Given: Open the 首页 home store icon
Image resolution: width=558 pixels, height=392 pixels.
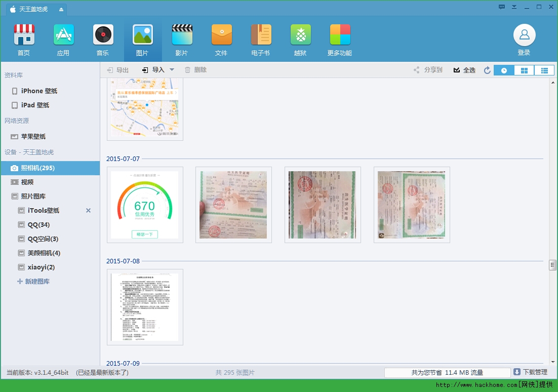Looking at the screenshot, I should click(x=24, y=40).
